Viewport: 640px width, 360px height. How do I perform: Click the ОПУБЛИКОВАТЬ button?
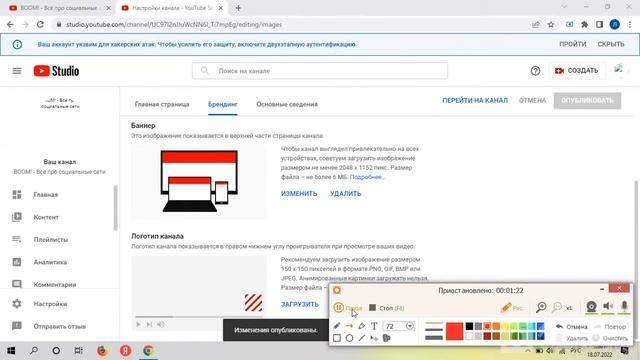point(587,101)
